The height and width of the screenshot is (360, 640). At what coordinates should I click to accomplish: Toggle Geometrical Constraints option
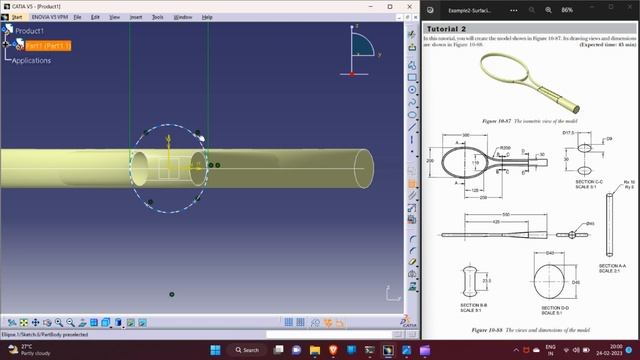click(328, 322)
